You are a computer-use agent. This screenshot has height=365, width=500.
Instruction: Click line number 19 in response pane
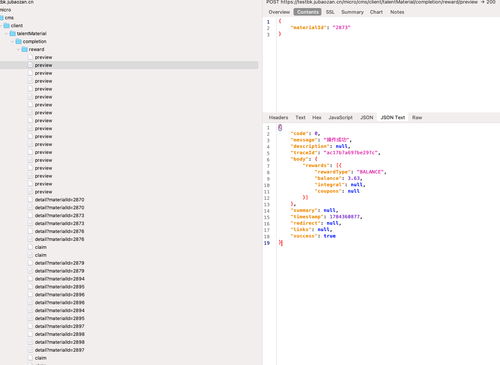(267, 243)
